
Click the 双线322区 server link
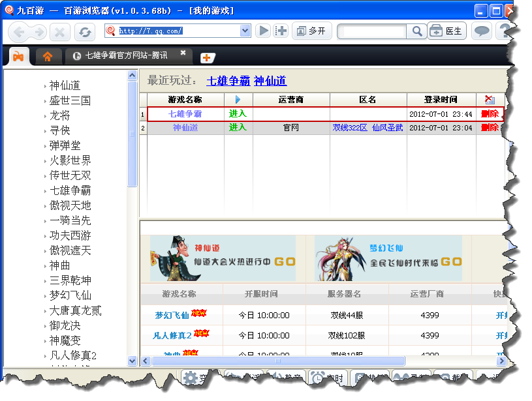[350, 128]
